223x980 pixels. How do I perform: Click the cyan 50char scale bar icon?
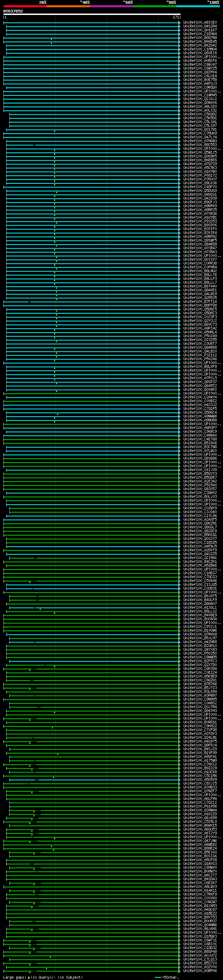coord(158,977)
